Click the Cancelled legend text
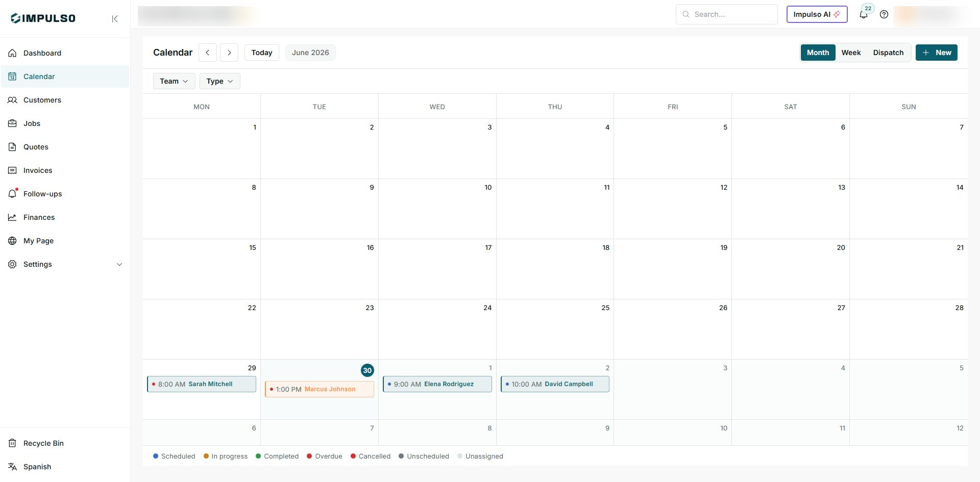Screen dimensions: 980x482 coord(375,456)
